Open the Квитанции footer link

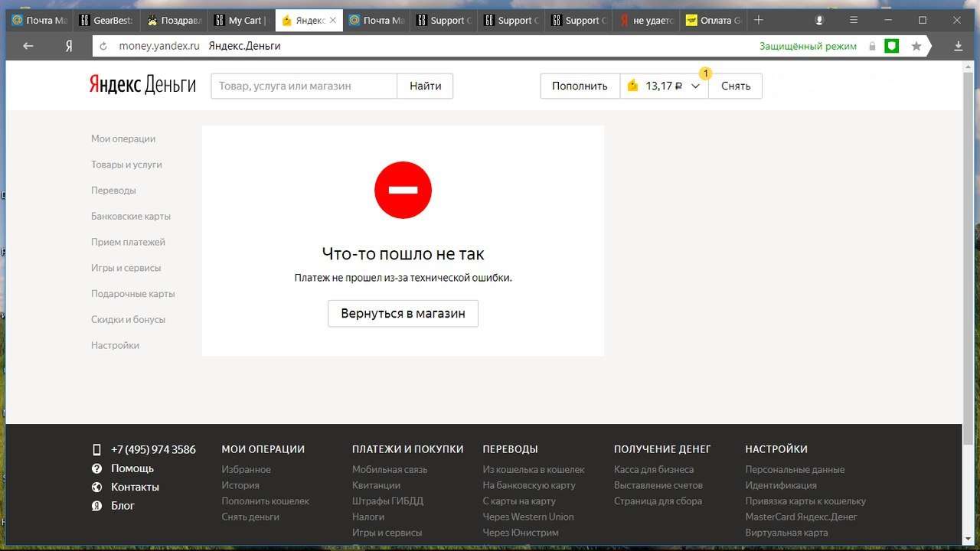376,485
